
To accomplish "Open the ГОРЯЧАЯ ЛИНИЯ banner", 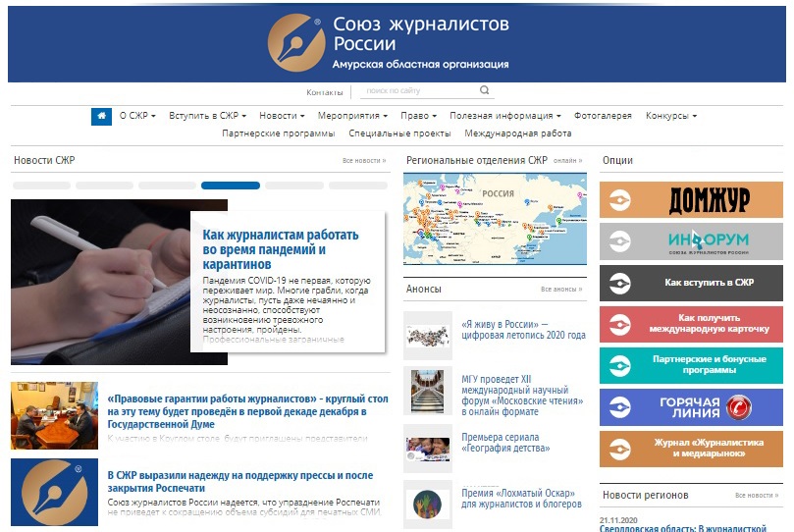I will pyautogui.click(x=691, y=407).
